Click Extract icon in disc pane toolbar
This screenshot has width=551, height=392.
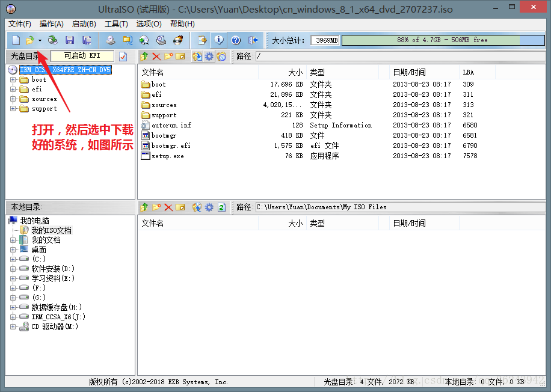point(197,56)
